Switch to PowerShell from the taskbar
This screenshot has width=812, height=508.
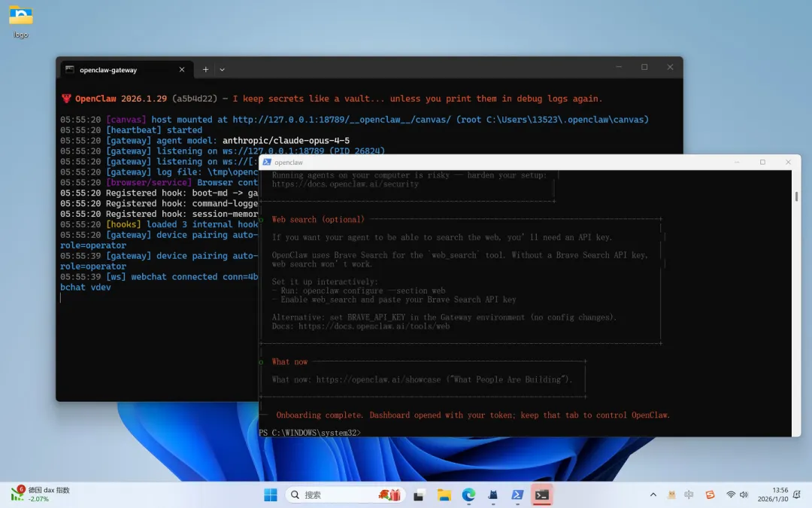(517, 495)
